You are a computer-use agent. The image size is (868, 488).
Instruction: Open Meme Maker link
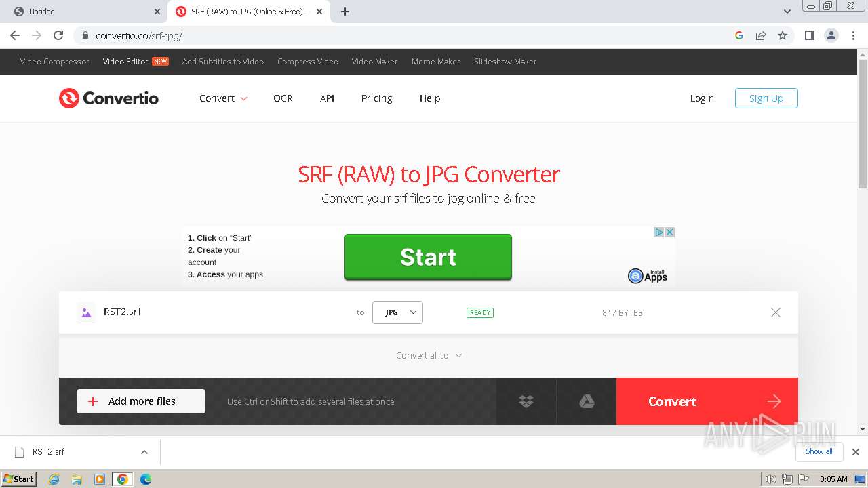click(435, 62)
